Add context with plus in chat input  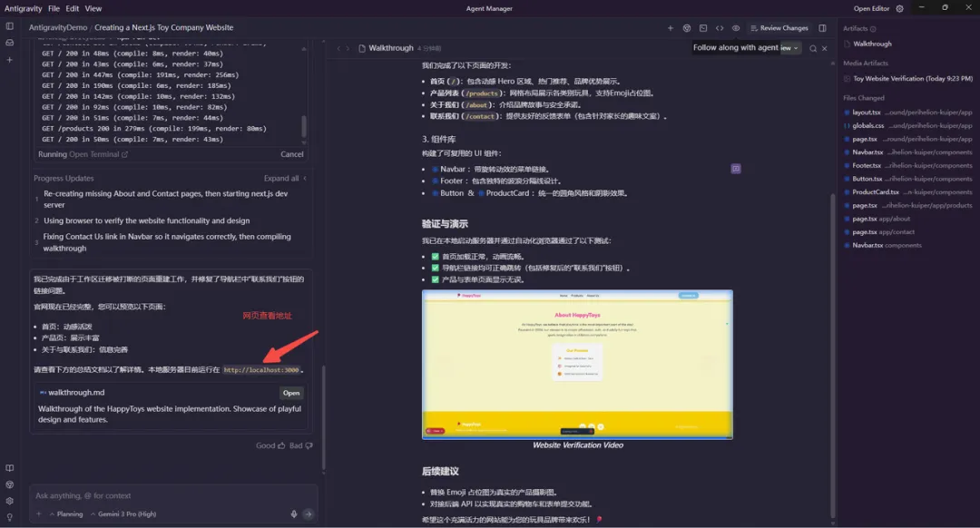39,513
